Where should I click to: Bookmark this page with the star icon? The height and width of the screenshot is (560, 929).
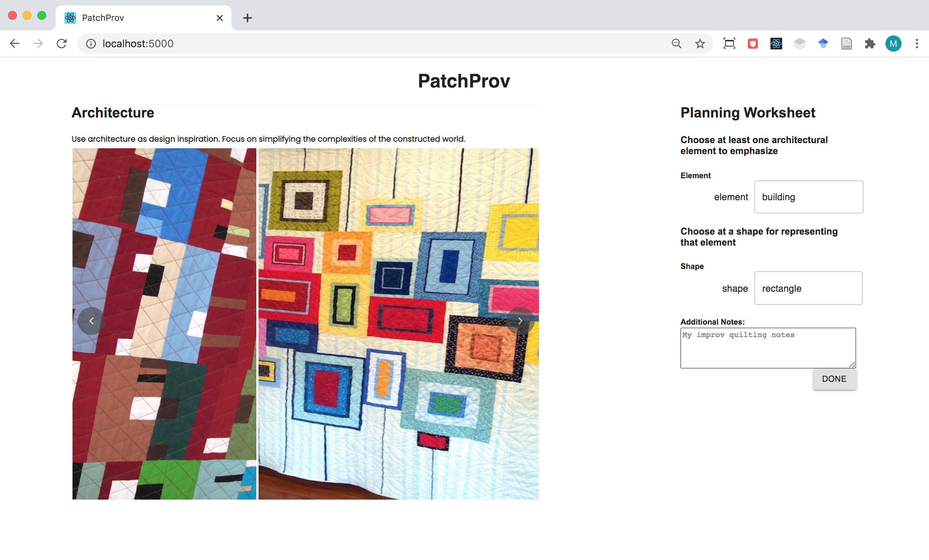[x=700, y=44]
